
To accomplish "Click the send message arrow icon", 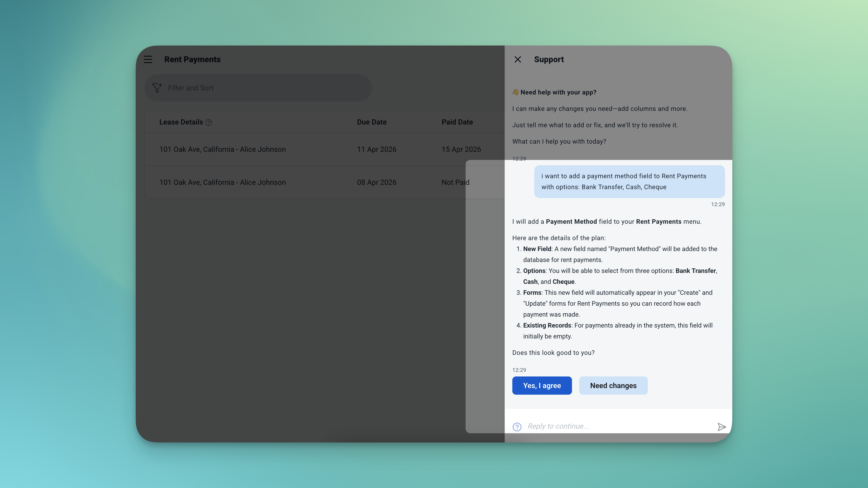I will coord(721,427).
